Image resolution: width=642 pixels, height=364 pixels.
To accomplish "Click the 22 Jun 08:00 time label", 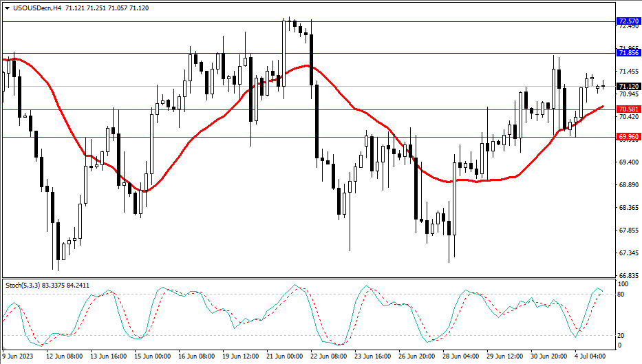I will (329, 356).
